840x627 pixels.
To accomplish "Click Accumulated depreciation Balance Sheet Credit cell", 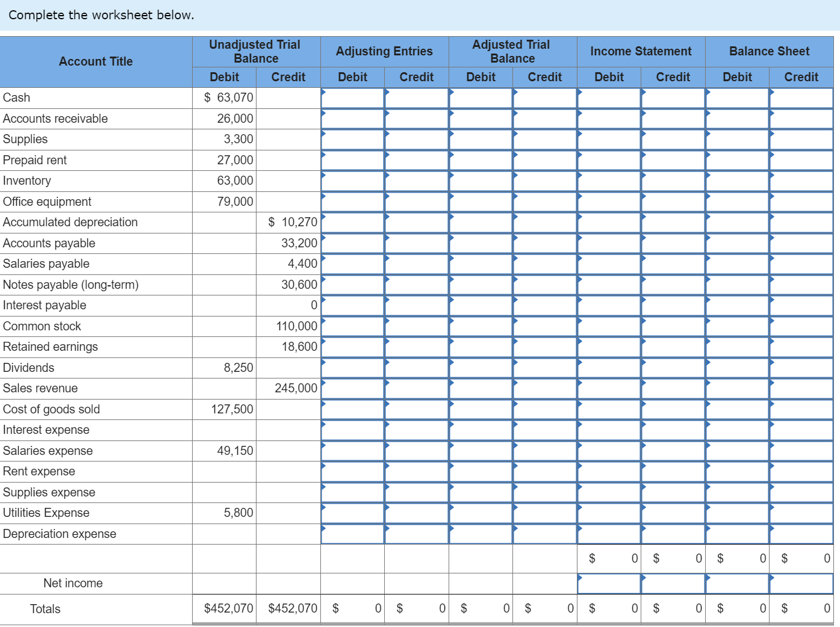I will point(801,223).
